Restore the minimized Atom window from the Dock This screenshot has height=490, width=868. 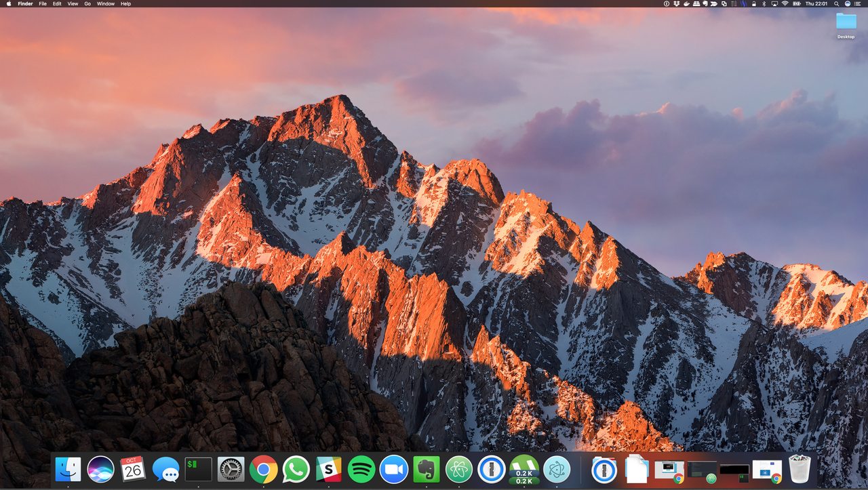702,472
